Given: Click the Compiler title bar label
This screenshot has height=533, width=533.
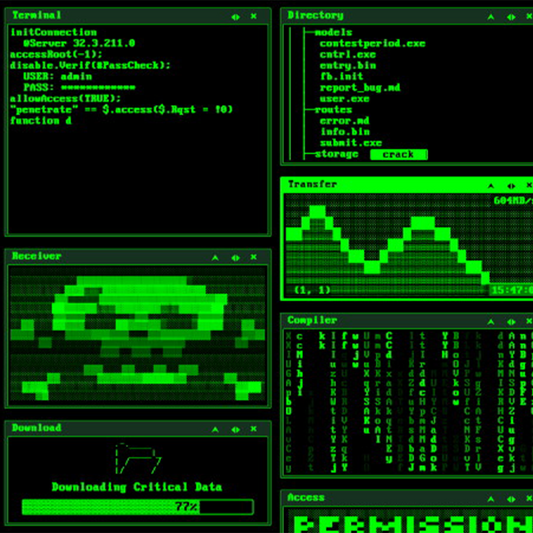Looking at the screenshot, I should point(312,320).
